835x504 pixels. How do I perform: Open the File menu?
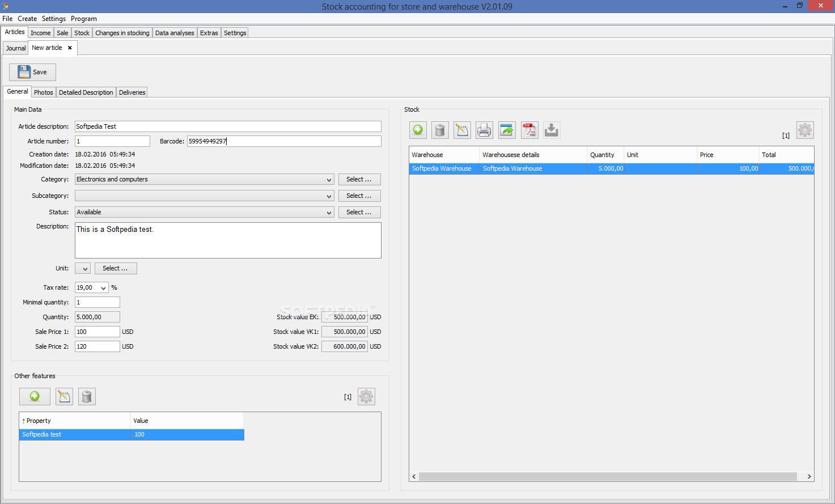tap(7, 19)
